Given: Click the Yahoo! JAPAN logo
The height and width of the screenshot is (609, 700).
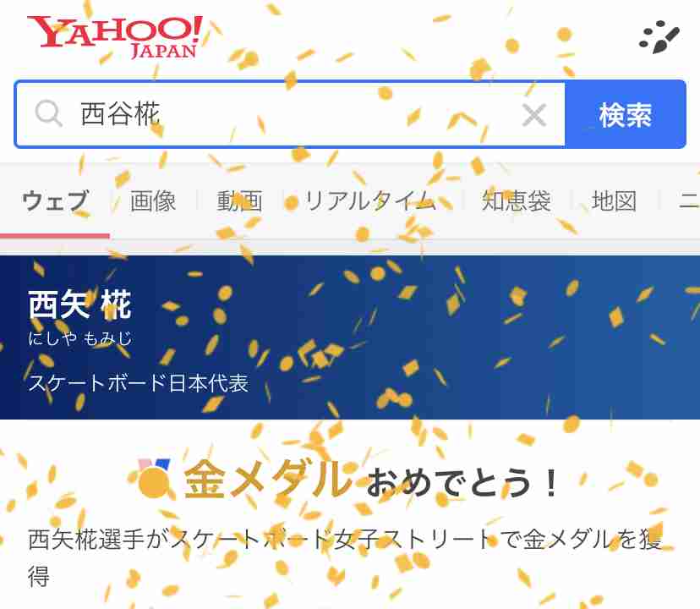Looking at the screenshot, I should (x=115, y=36).
